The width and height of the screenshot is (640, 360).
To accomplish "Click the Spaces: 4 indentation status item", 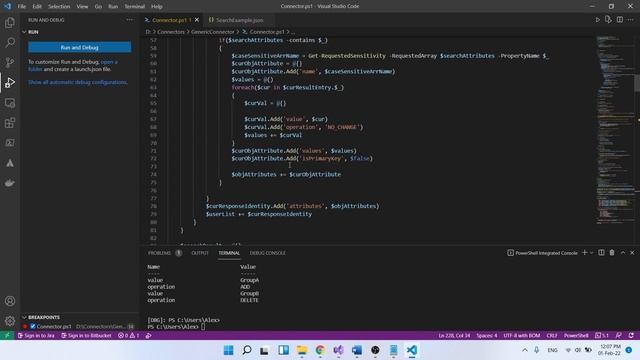I will [x=487, y=336].
